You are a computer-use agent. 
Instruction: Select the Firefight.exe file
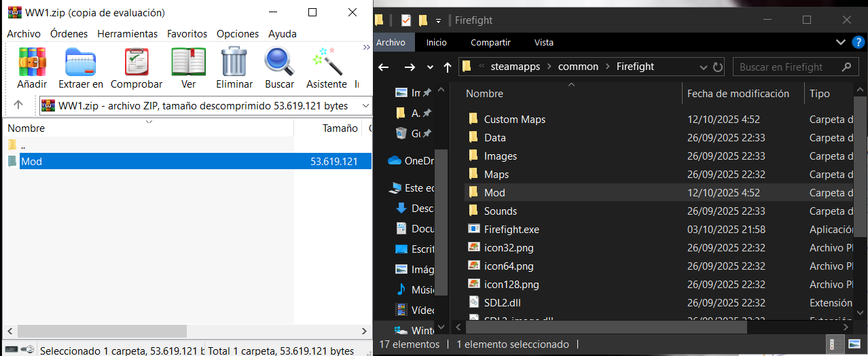pyautogui.click(x=511, y=230)
